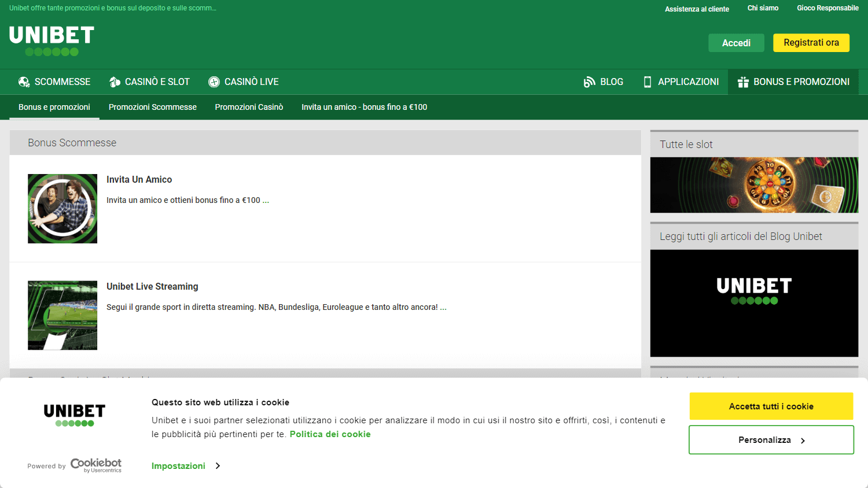The image size is (868, 488).
Task: Open the Unibet Live Streaming promotion title
Action: coord(152,286)
